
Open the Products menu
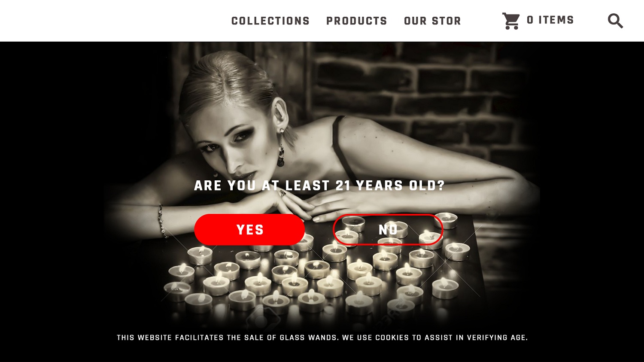[357, 21]
